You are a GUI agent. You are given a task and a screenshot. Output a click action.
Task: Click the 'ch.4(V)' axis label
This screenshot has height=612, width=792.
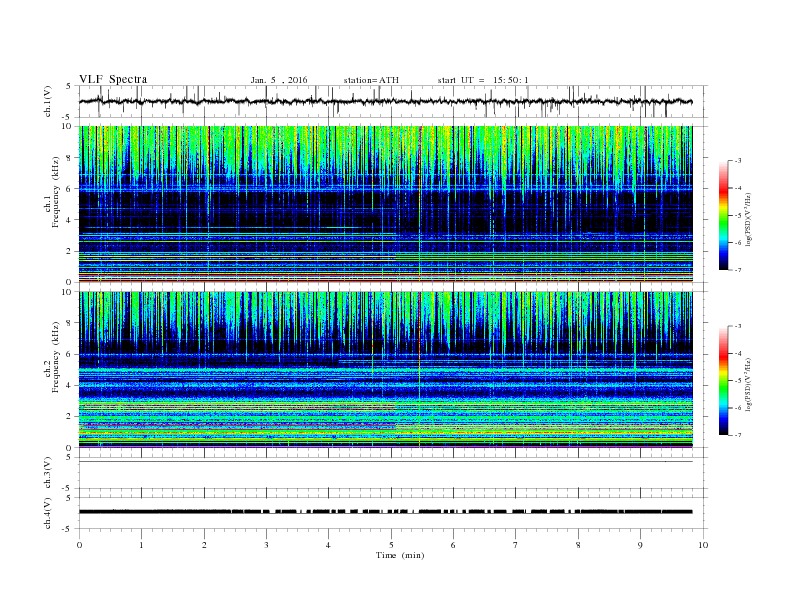click(x=48, y=513)
